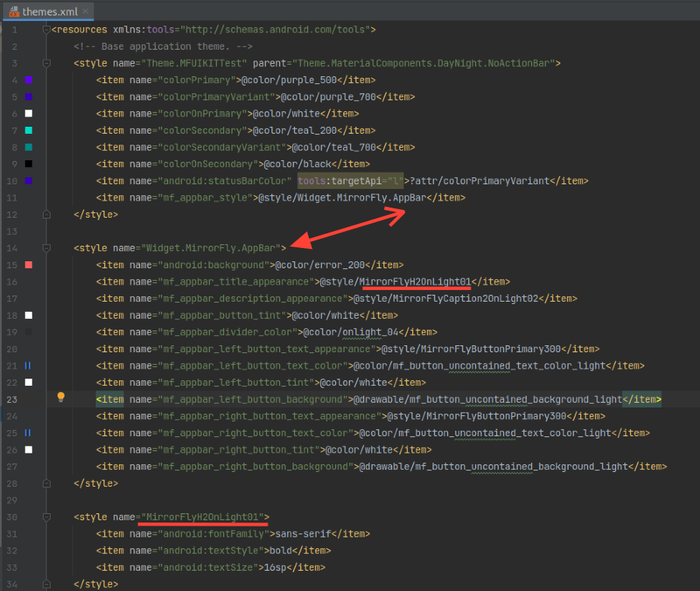This screenshot has height=591, width=700.
Task: Open purple_500 gutter color swatch on line 4
Action: (x=29, y=80)
